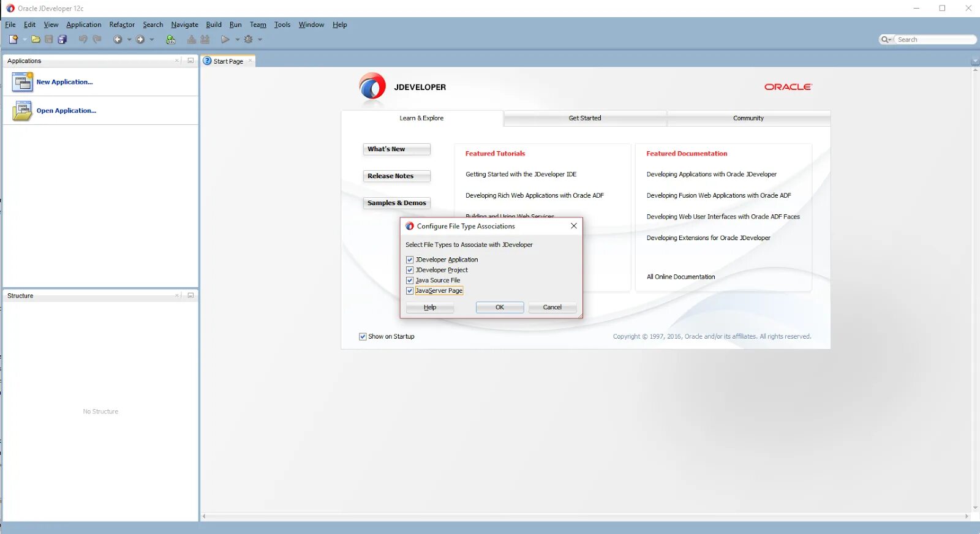Click the Undo toolbar icon
The width and height of the screenshot is (980, 534).
[83, 39]
